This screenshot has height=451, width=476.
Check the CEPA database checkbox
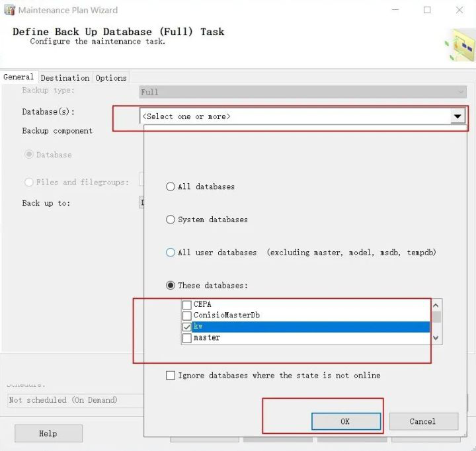(x=187, y=305)
